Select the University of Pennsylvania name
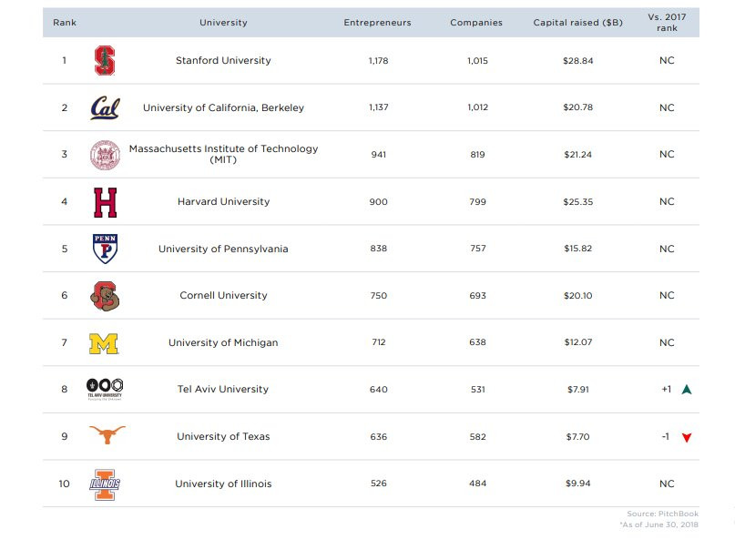735x560 pixels. [223, 249]
